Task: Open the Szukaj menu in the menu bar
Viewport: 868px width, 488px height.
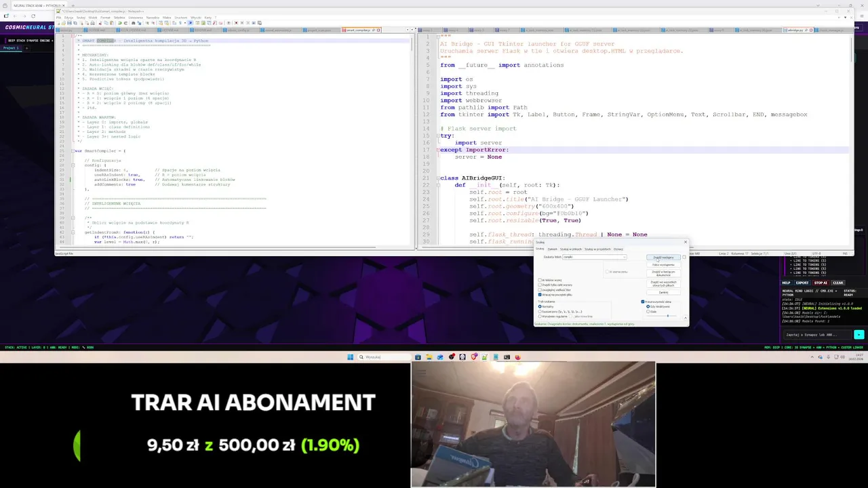Action: click(81, 17)
